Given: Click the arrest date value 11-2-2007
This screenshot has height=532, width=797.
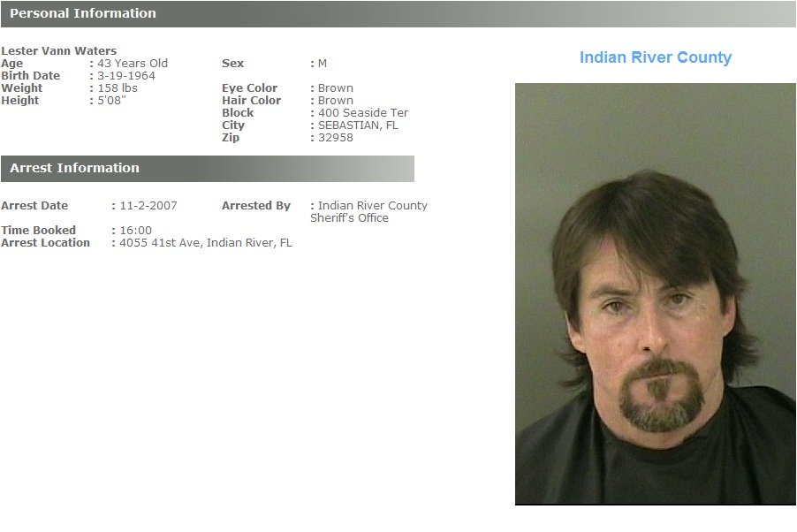Looking at the screenshot, I should tap(148, 206).
